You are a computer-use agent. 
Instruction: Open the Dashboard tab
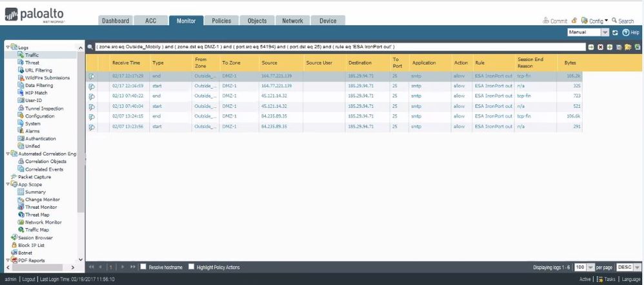(116, 21)
